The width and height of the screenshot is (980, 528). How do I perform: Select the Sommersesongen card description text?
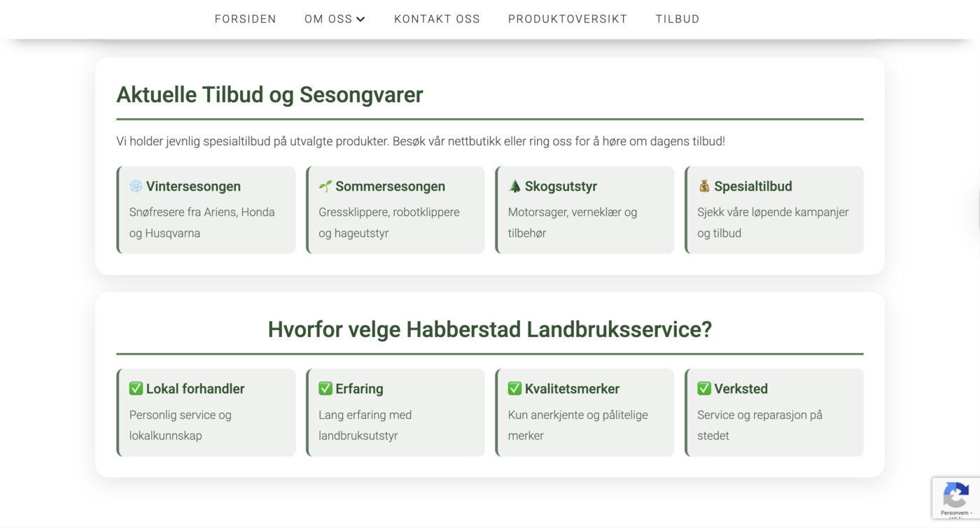pos(388,222)
